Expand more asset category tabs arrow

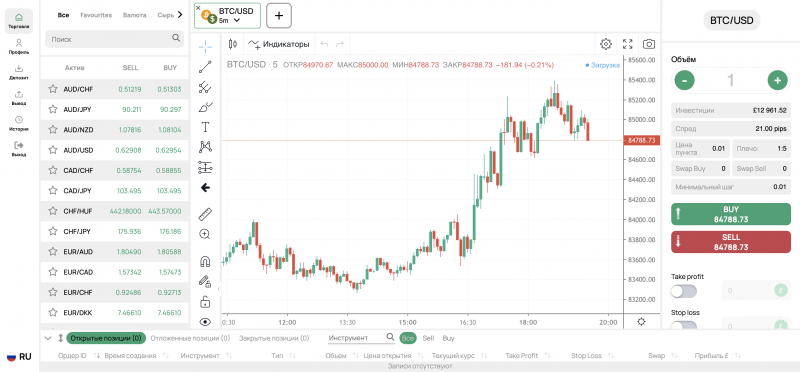click(x=180, y=15)
